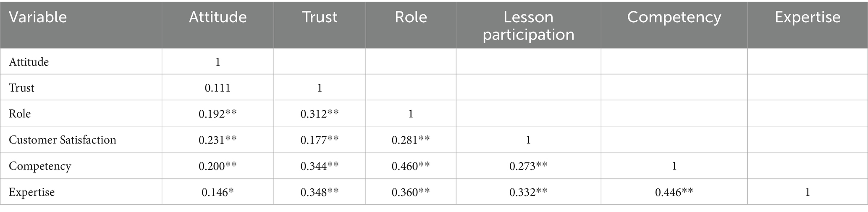Click the Trust row label

coord(21,88)
